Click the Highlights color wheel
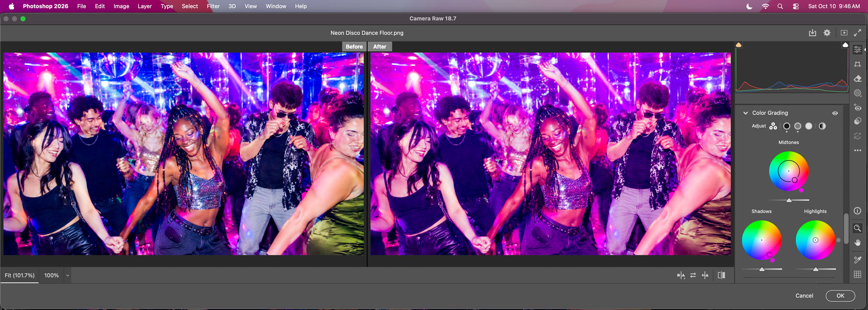This screenshot has width=868, height=310. click(815, 240)
